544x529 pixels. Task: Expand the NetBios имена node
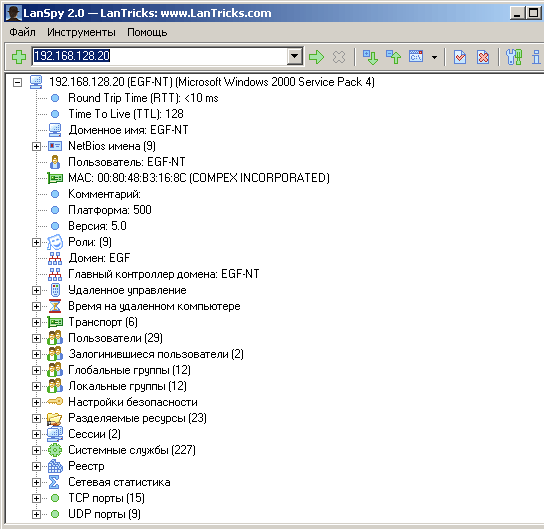[x=36, y=146]
